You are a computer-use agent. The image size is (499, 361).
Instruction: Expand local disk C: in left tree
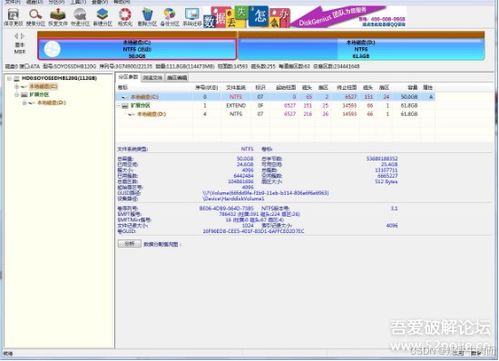pyautogui.click(x=16, y=87)
